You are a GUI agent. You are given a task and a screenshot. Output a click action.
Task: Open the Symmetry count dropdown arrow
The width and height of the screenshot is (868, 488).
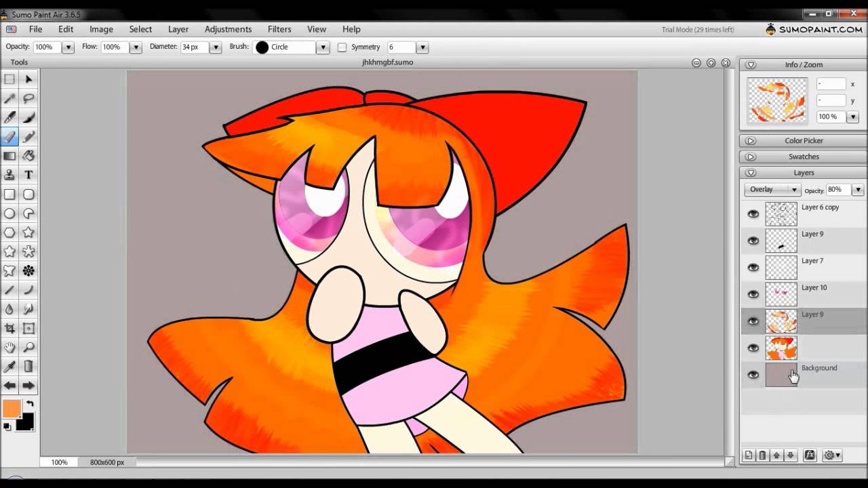point(422,47)
